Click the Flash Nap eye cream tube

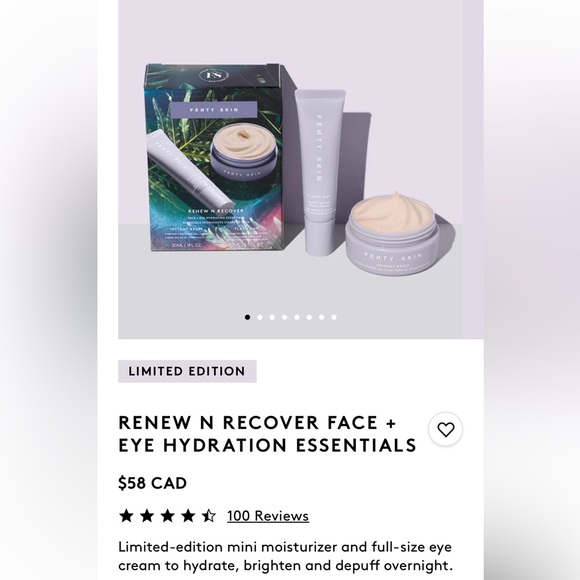tap(320, 172)
